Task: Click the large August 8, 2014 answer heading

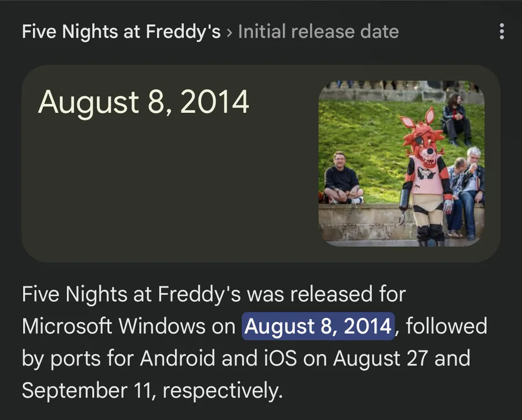Action: pyautogui.click(x=143, y=103)
